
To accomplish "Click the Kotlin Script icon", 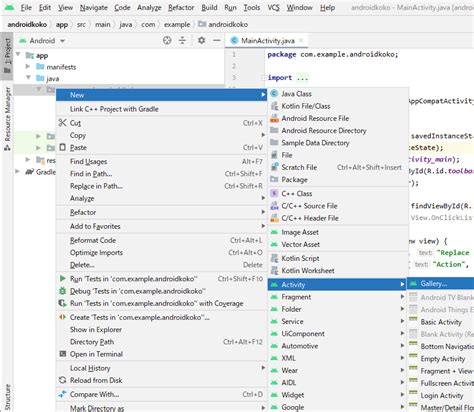I will pyautogui.click(x=274, y=258).
